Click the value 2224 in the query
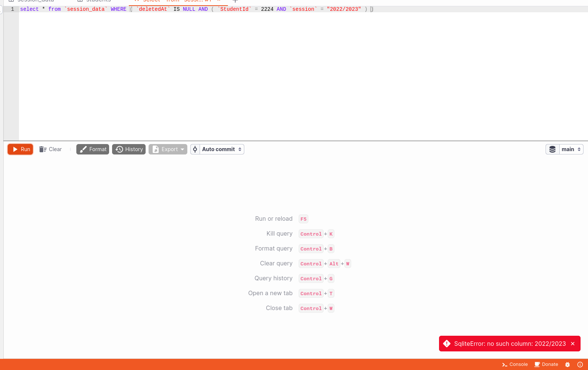588x370 pixels. (x=267, y=9)
